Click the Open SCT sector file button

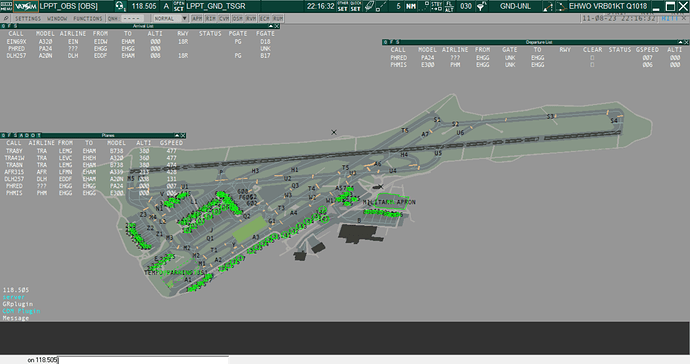(179, 6)
